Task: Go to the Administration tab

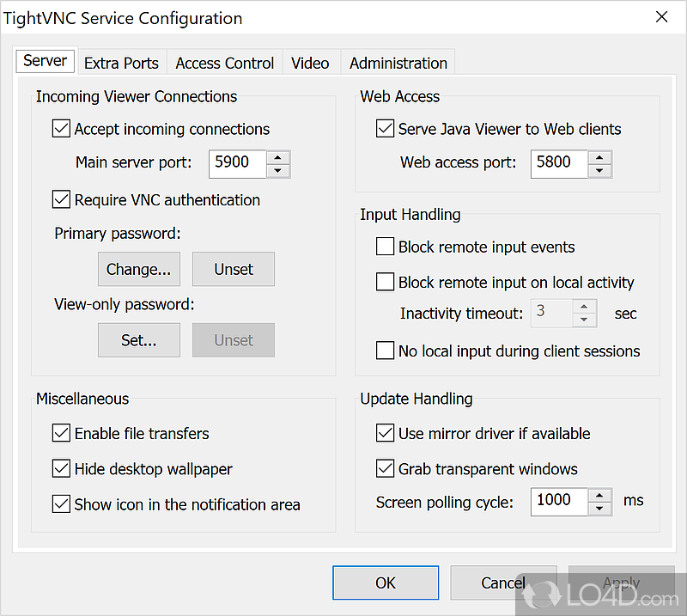Action: [398, 63]
